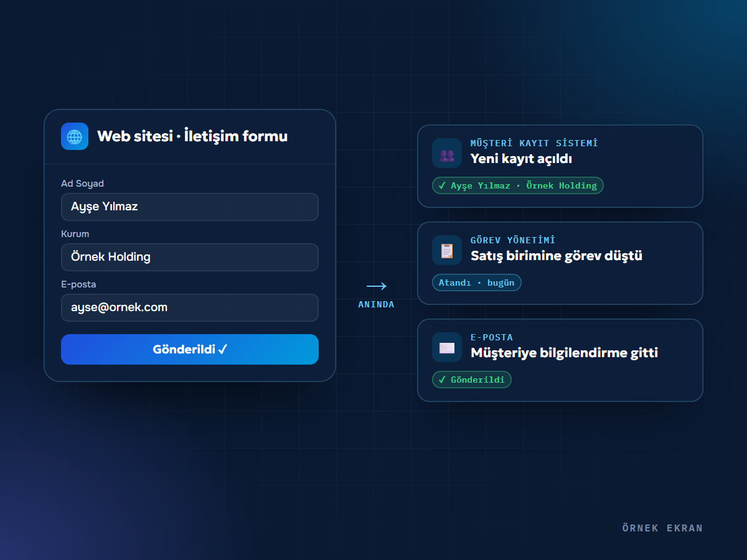Click "Satış birimine görev düştü" text
Image resolution: width=747 pixels, height=560 pixels.
(557, 256)
